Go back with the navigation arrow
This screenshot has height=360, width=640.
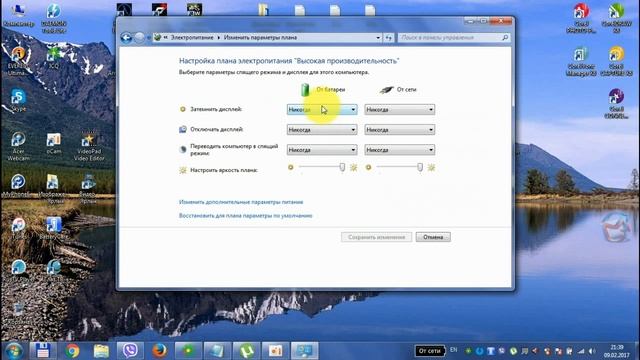(126, 38)
